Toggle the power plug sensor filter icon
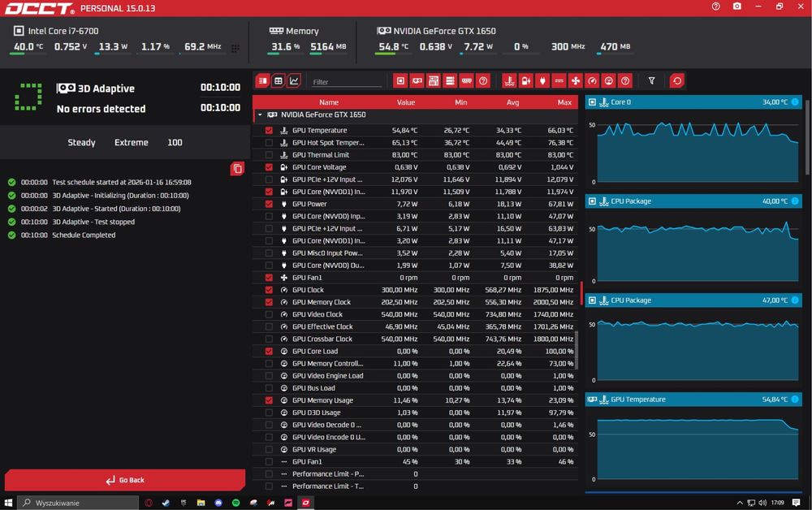812x510 pixels. point(542,80)
